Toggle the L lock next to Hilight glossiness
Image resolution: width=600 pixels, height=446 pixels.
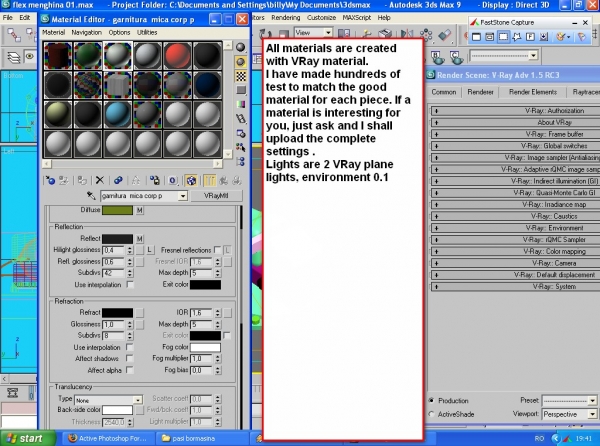point(150,250)
